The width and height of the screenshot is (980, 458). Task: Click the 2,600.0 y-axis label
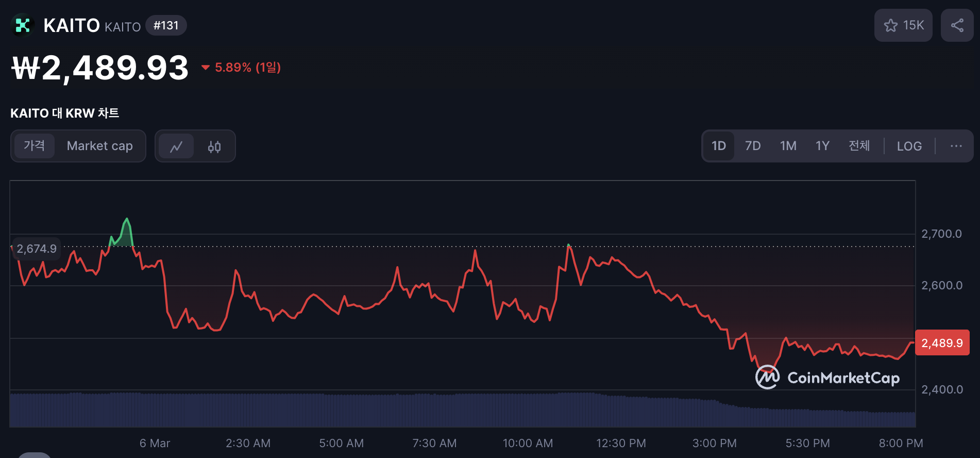tap(941, 285)
